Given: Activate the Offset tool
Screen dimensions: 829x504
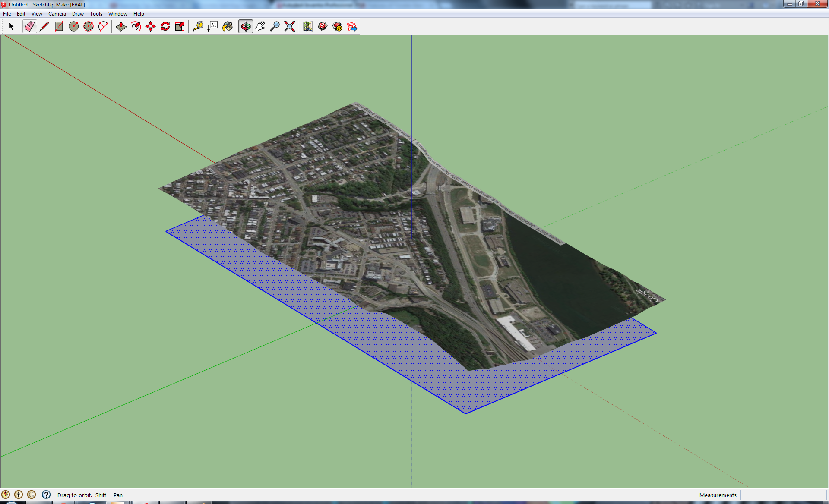Looking at the screenshot, I should (136, 26).
